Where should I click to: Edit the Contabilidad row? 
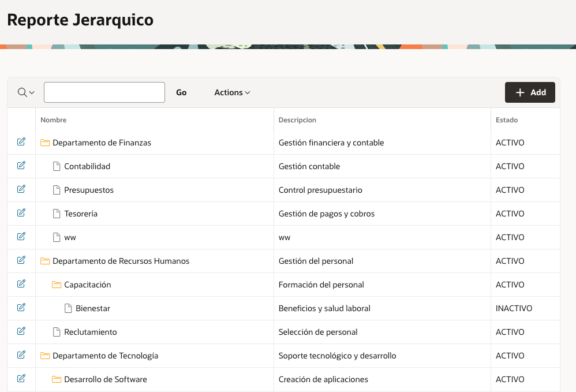coord(21,166)
